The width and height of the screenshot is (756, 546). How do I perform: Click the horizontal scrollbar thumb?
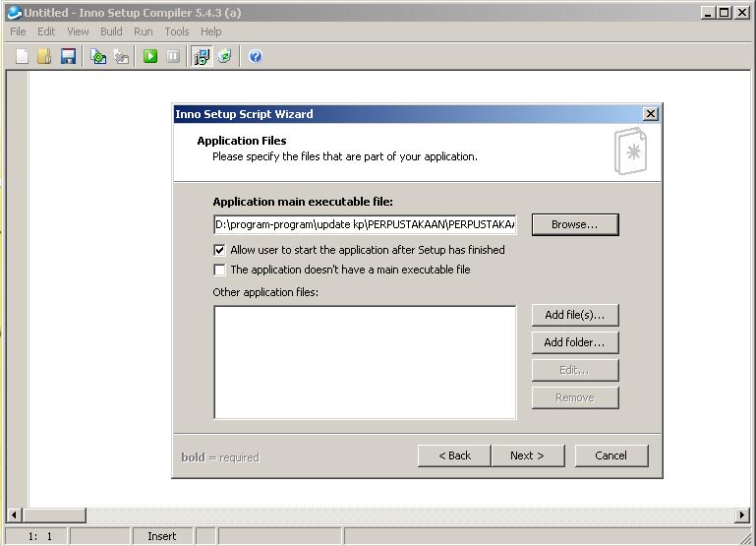click(x=54, y=516)
